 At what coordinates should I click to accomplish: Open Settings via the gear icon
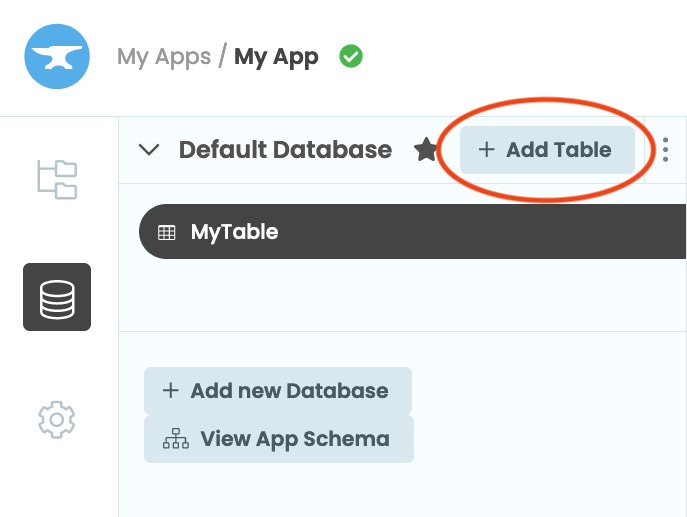click(56, 417)
